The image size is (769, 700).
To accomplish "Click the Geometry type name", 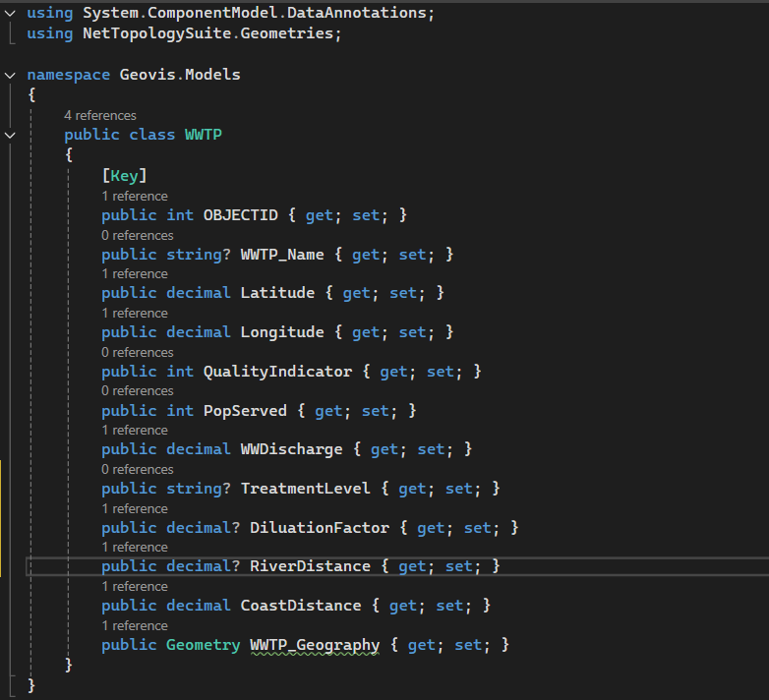I will tap(203, 645).
